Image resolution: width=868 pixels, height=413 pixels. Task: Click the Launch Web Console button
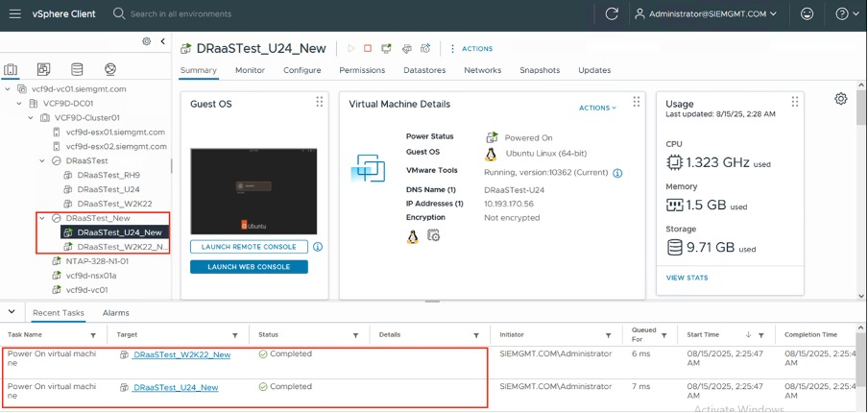tap(249, 267)
